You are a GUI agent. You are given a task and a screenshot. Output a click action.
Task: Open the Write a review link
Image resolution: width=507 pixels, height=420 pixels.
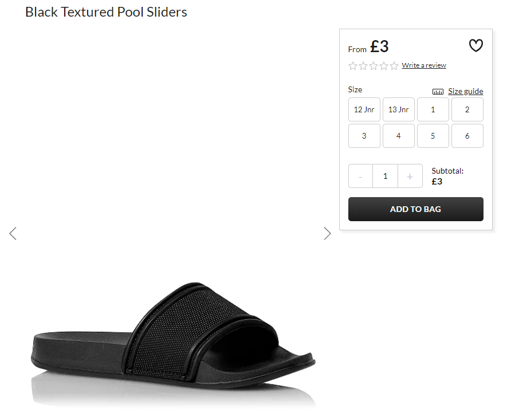(x=424, y=65)
